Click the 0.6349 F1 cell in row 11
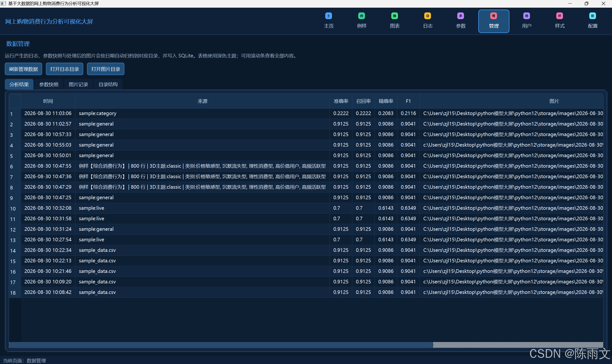Viewport: 612px width, 364px height. tap(408, 219)
